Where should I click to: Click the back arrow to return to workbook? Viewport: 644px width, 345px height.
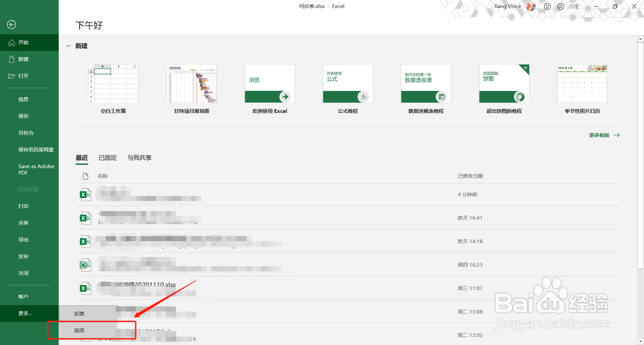point(11,24)
